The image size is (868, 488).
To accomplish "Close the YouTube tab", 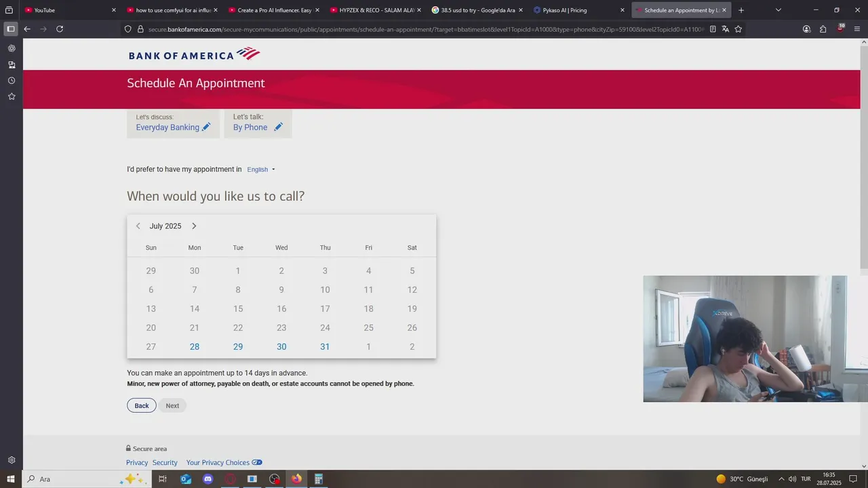I will click(x=114, y=10).
